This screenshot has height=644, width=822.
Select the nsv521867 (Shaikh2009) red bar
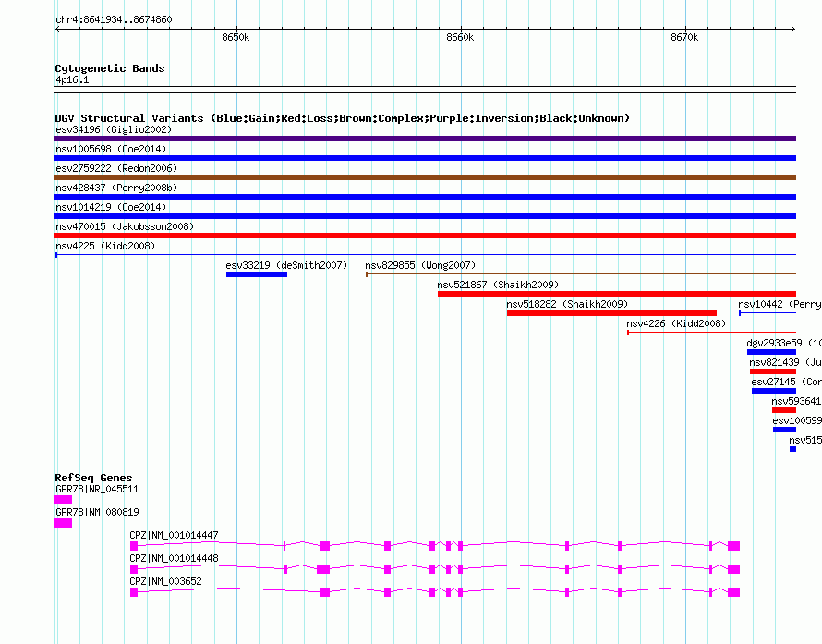tap(617, 294)
